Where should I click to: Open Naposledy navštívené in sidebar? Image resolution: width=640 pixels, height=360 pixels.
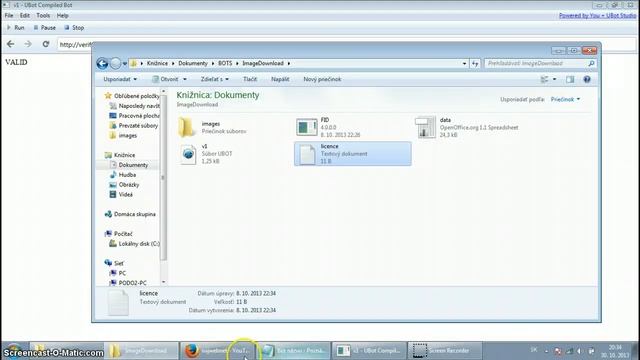[x=135, y=106]
